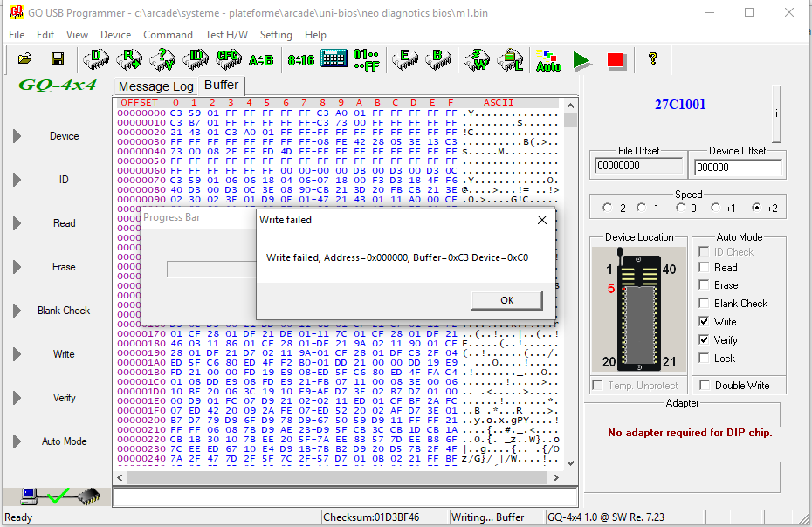Screen dimensions: 812x527
Task: Click the green Run arrow icon
Action: tap(581, 59)
